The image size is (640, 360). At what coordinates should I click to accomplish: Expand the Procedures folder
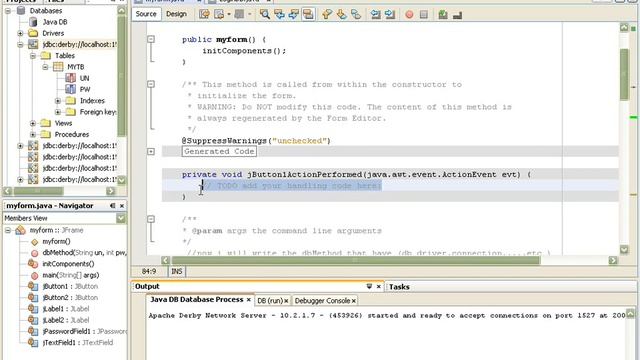click(x=33, y=134)
